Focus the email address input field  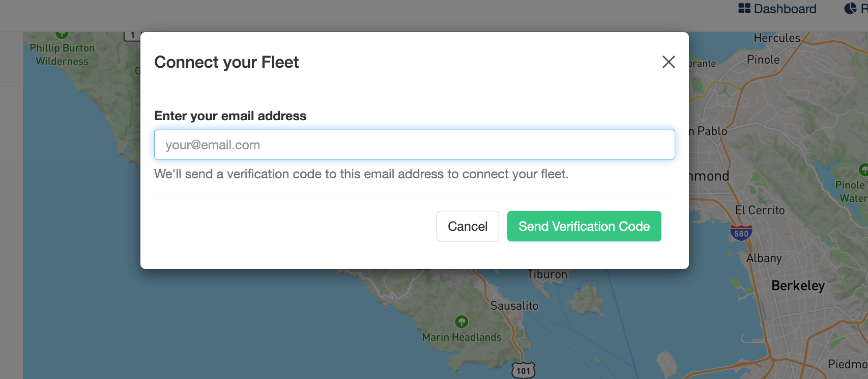[x=414, y=145]
